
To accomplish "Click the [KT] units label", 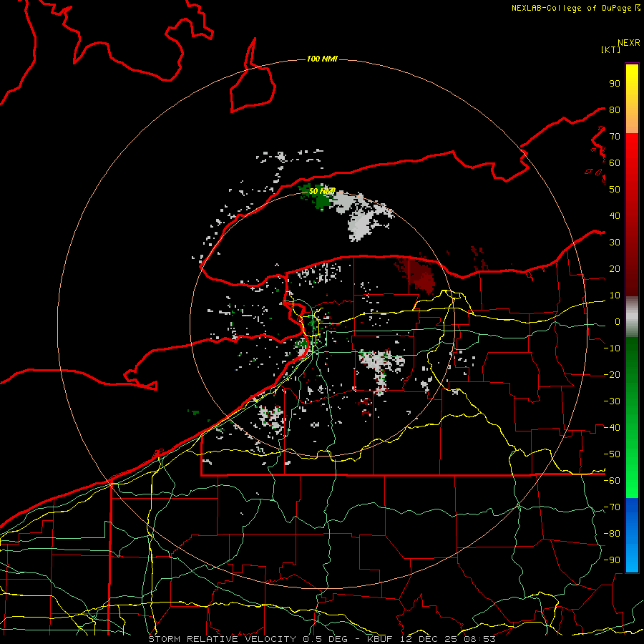I will [610, 49].
